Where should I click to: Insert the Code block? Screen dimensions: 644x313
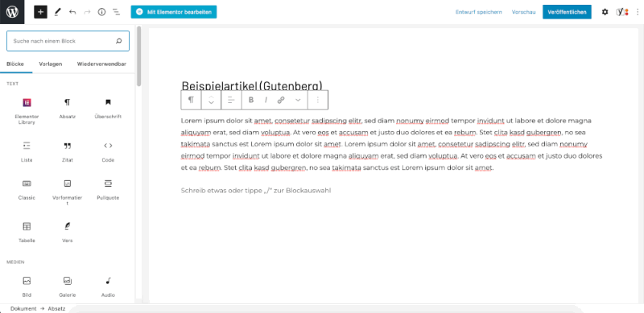[x=108, y=152]
